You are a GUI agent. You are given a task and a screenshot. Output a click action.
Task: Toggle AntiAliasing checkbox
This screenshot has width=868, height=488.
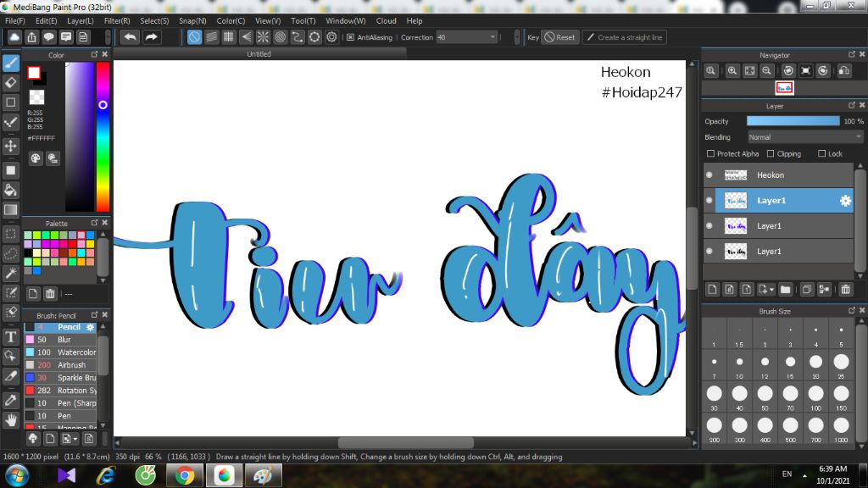pos(350,37)
